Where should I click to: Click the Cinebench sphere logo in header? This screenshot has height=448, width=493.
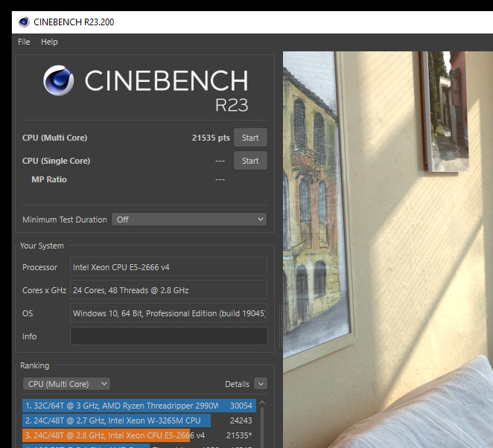[x=59, y=80]
